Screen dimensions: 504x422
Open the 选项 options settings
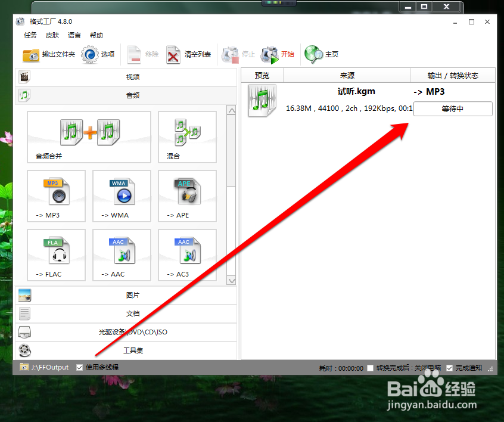tap(98, 54)
